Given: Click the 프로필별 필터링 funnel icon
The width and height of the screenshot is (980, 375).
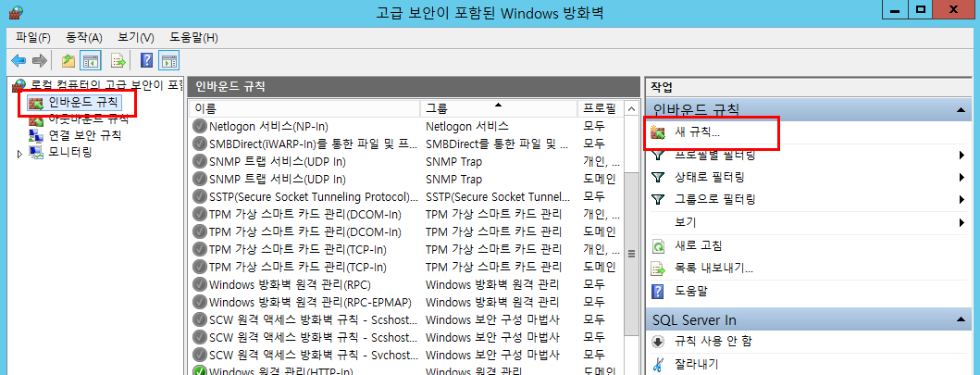Looking at the screenshot, I should coord(658,155).
